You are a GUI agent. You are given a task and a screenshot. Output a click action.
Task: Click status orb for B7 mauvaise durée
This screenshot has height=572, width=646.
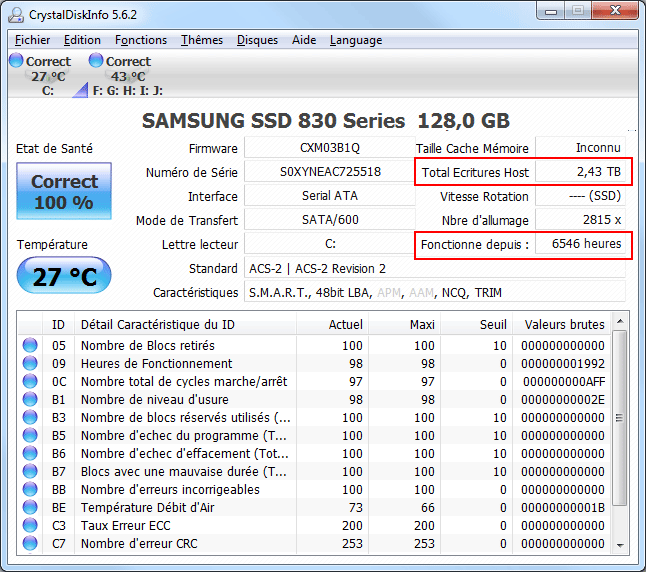tap(30, 471)
